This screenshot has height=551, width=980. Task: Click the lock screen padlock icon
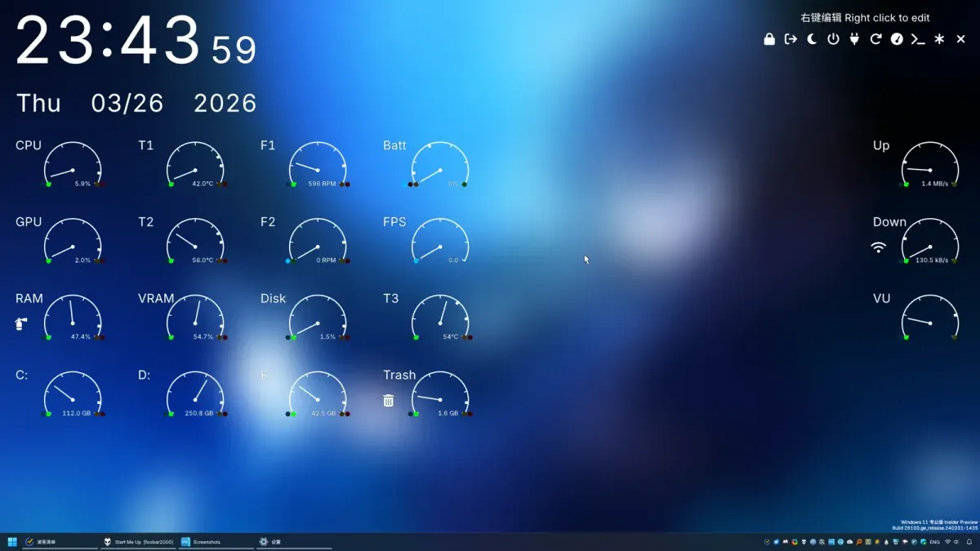click(x=769, y=39)
